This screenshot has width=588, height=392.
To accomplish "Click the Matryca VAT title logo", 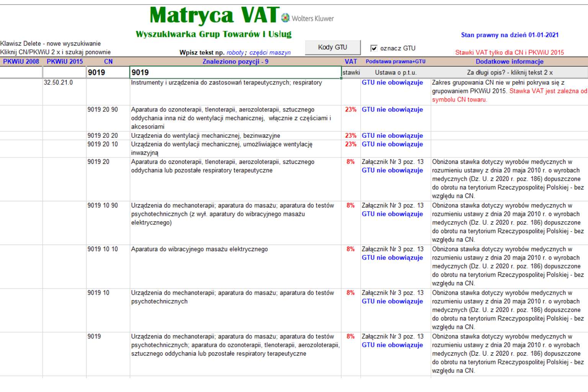I will coord(214,16).
